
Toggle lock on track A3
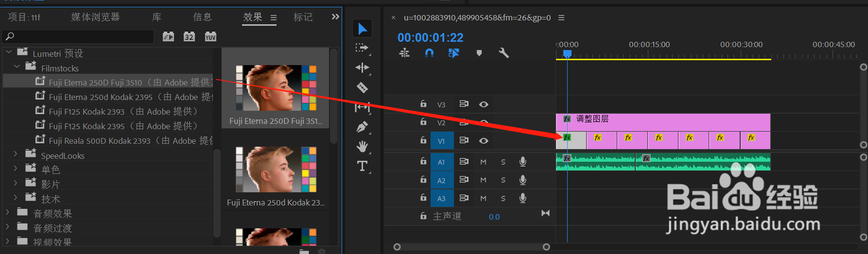point(423,198)
